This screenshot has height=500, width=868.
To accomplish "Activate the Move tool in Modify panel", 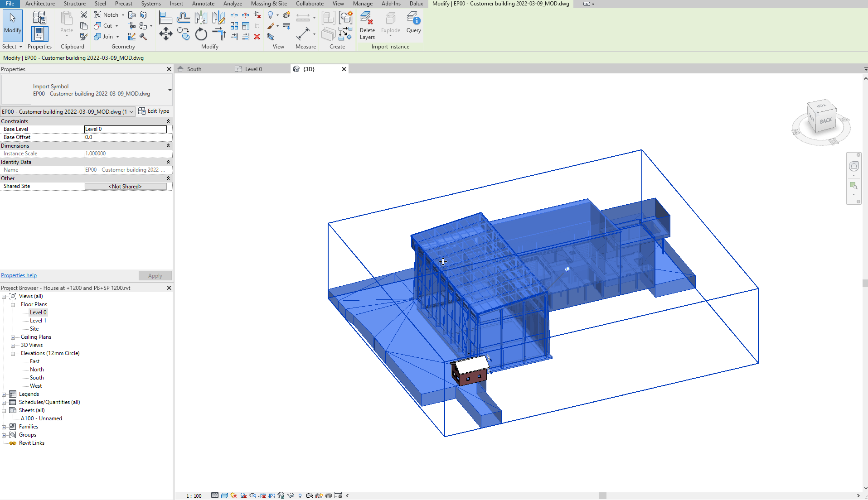I will click(165, 34).
